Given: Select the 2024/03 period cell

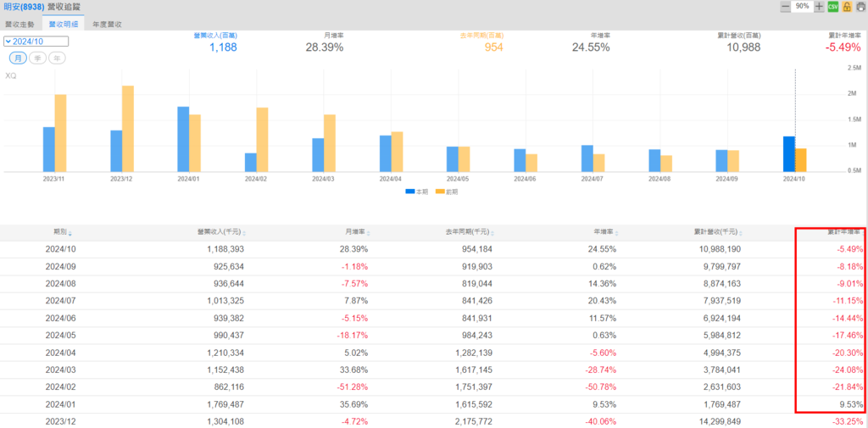Looking at the screenshot, I should tap(60, 370).
